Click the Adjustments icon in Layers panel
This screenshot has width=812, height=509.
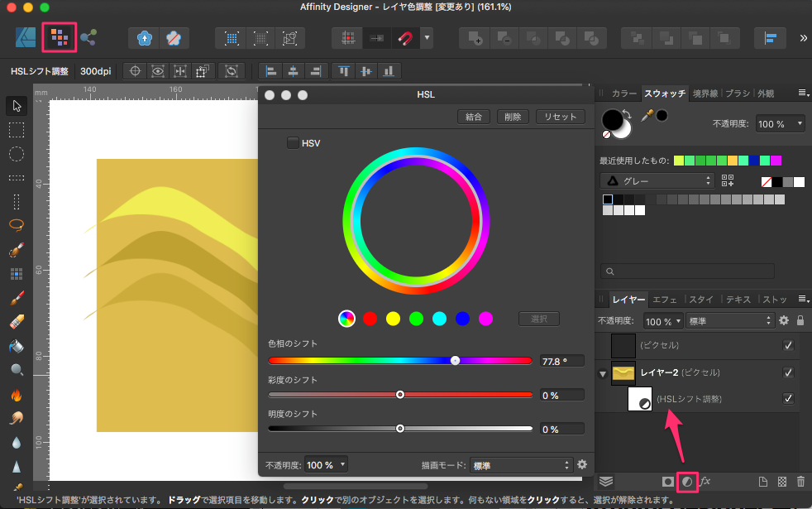point(686,481)
